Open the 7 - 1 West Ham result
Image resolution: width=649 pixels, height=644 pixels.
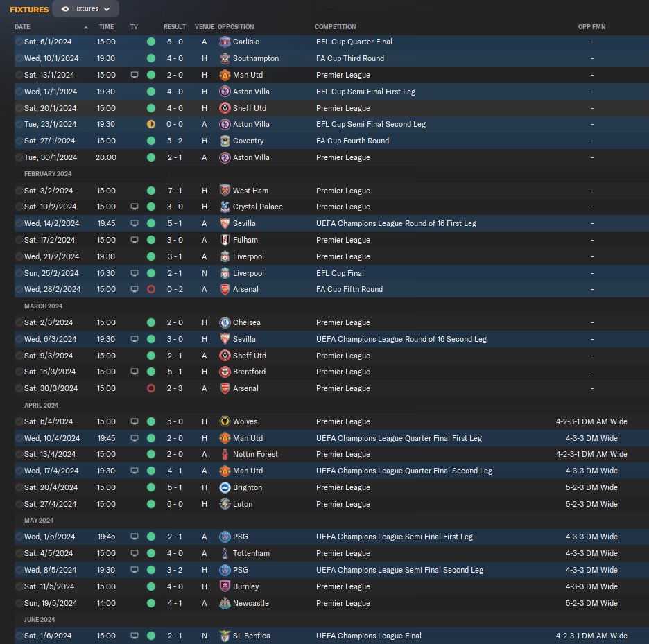(x=175, y=191)
